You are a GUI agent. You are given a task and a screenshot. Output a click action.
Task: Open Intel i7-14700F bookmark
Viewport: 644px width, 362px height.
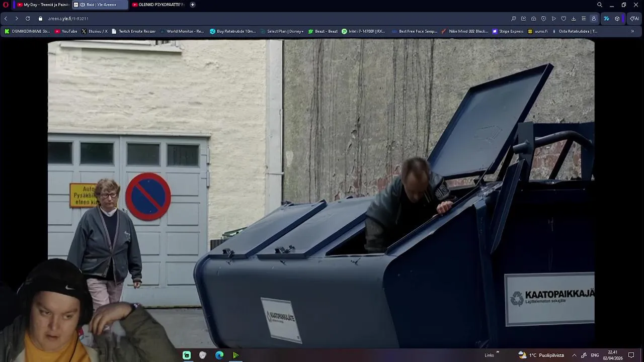(363, 31)
